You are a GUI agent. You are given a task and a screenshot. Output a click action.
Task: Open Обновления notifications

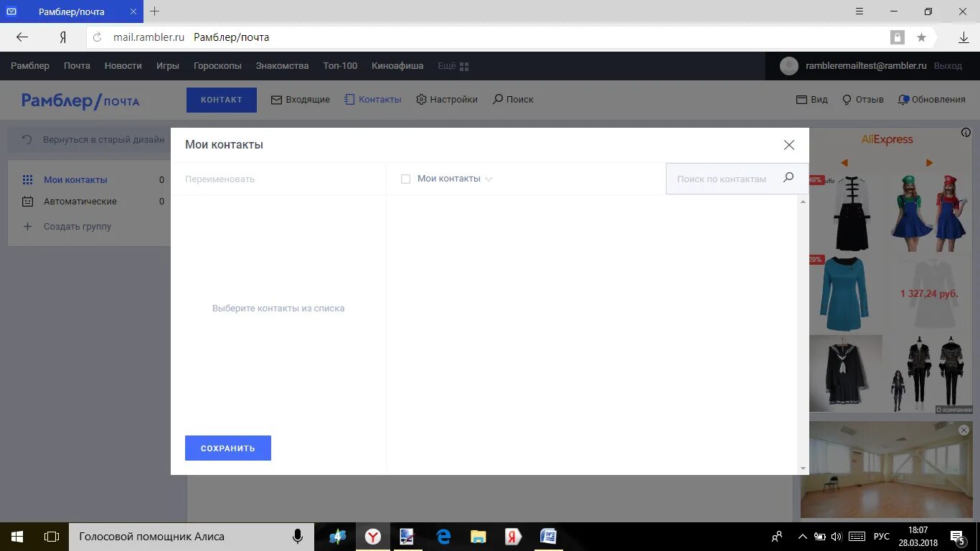(932, 100)
